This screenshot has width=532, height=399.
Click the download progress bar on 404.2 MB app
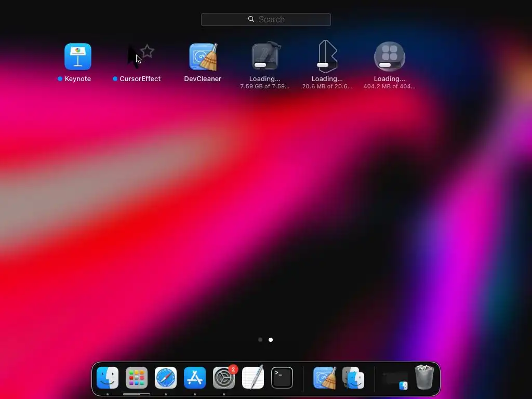390,65
